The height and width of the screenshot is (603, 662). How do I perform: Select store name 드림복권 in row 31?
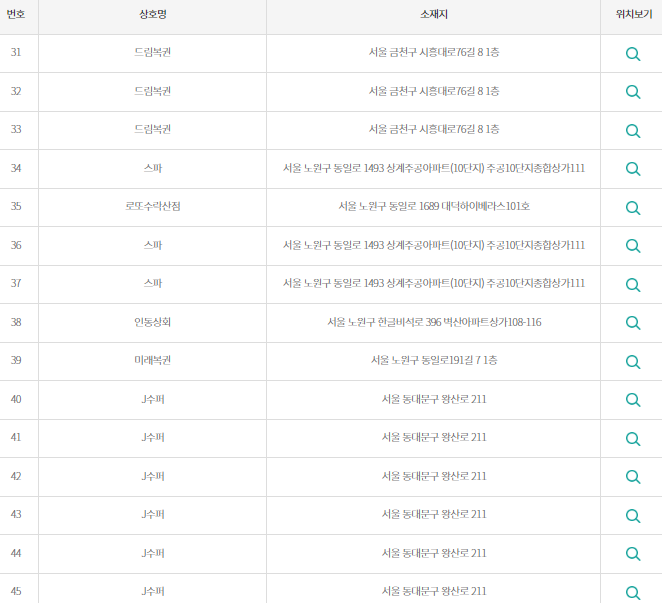click(x=152, y=52)
